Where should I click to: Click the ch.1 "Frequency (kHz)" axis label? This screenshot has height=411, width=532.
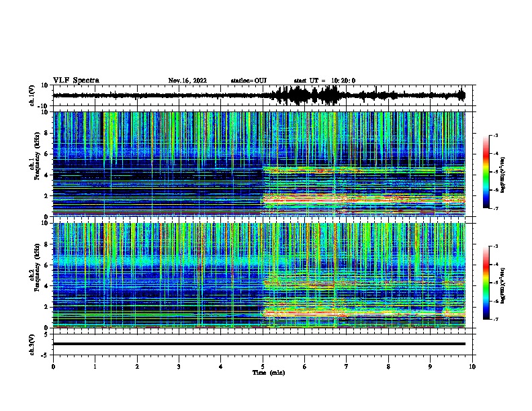(x=37, y=156)
